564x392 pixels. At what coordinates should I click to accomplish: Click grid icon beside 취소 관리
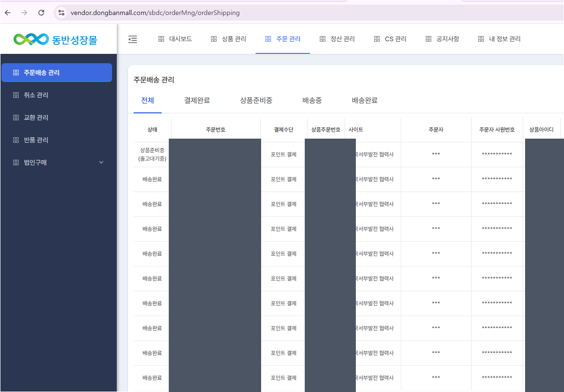pyautogui.click(x=16, y=95)
